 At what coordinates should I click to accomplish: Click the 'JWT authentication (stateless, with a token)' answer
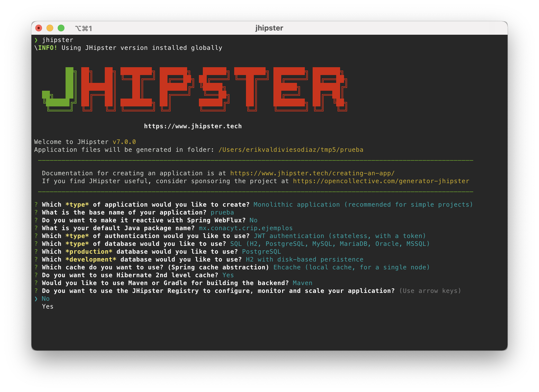click(340, 236)
